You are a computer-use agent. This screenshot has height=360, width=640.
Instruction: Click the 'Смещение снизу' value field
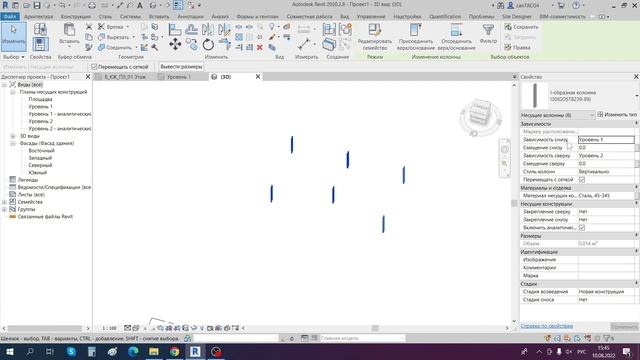[x=606, y=147]
